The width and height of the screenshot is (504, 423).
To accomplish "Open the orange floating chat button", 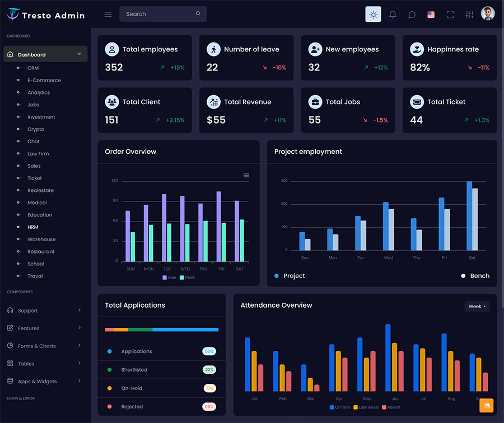I will click(x=486, y=406).
